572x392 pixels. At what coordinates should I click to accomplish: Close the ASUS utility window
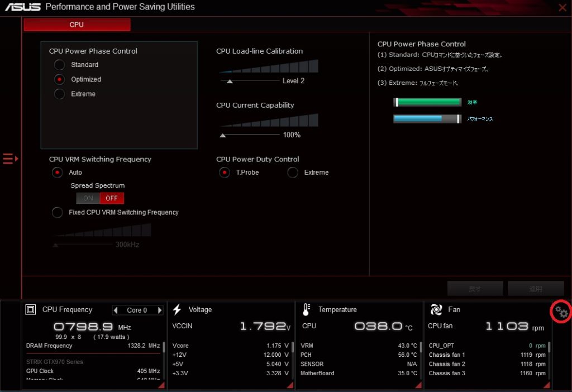563,7
